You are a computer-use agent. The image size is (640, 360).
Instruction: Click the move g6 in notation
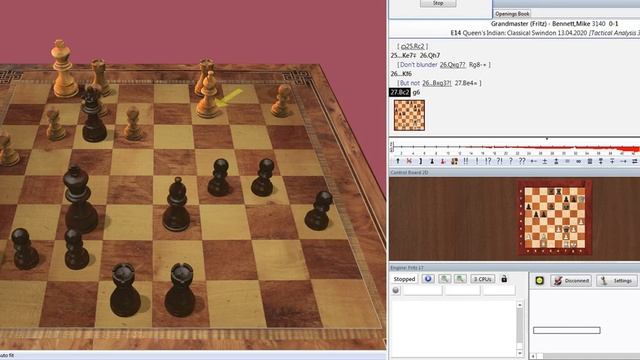[416, 92]
